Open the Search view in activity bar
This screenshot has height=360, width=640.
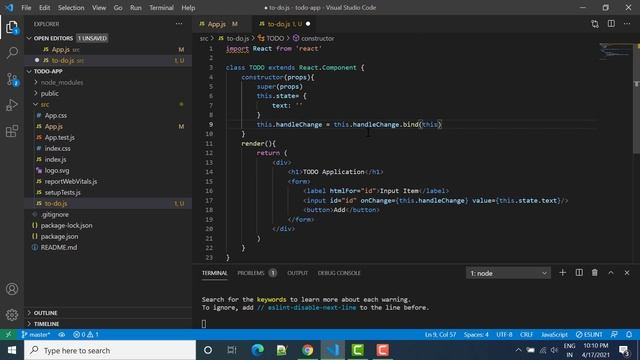(x=12, y=53)
